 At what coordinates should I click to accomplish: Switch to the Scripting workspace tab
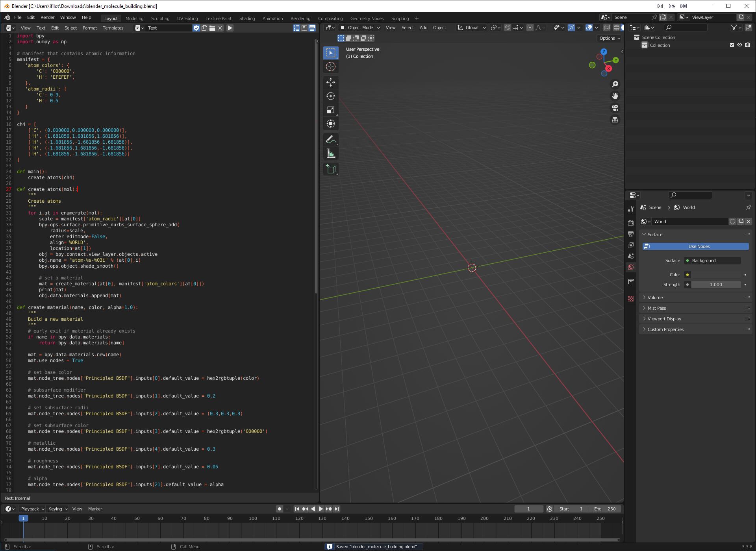pyautogui.click(x=400, y=18)
